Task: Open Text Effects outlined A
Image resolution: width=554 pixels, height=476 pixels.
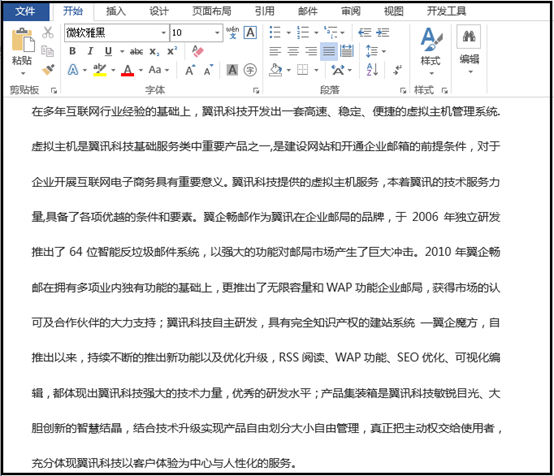Action: [73, 70]
